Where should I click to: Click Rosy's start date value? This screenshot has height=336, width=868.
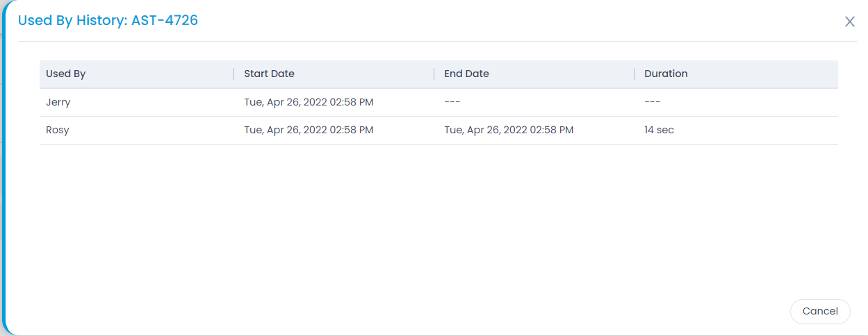(x=309, y=130)
